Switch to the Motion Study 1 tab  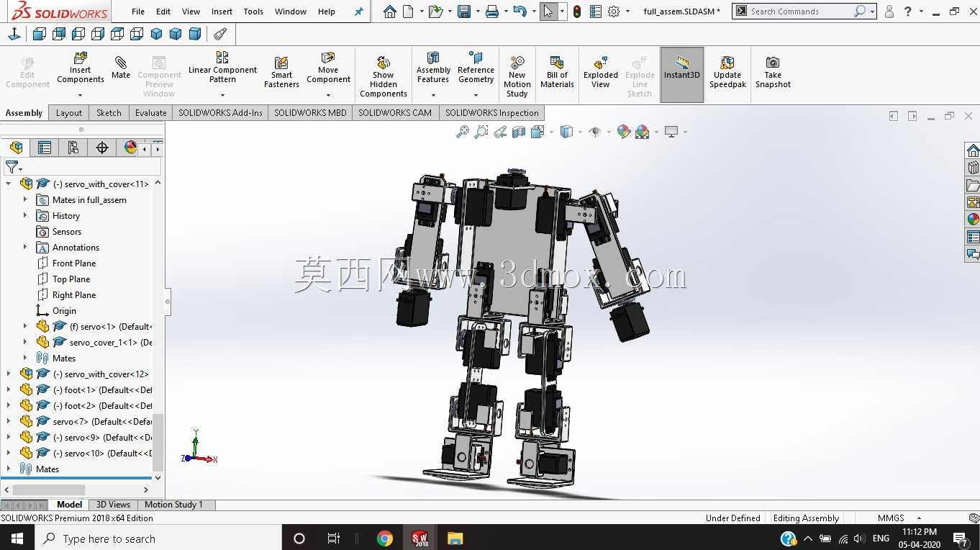[x=173, y=505]
